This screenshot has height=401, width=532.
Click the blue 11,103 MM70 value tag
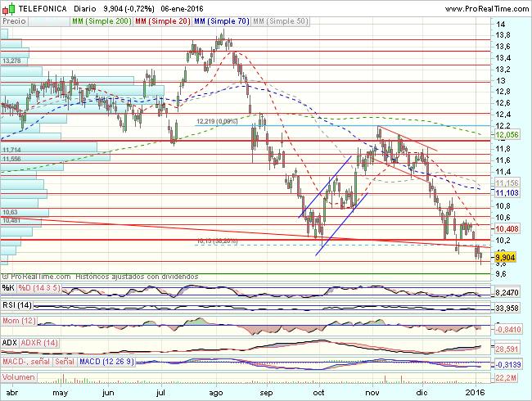pos(507,193)
